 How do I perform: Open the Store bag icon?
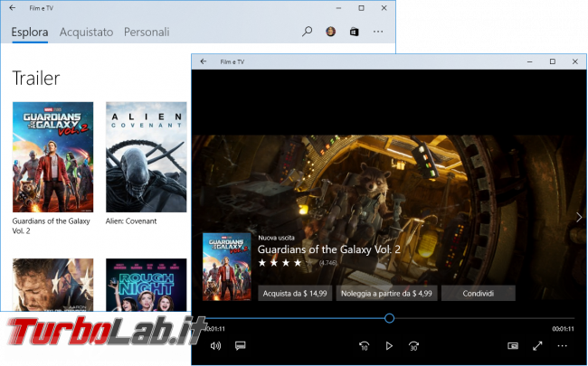click(x=354, y=32)
